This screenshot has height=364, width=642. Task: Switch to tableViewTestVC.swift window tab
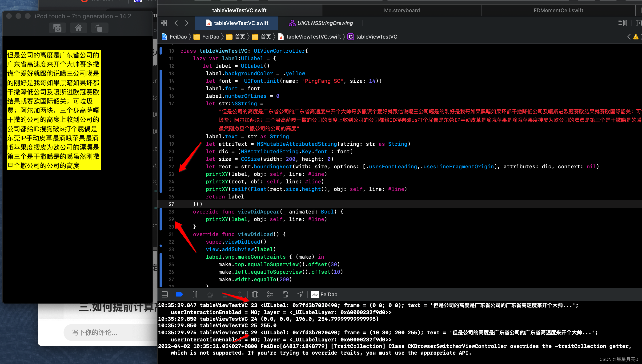pyautogui.click(x=239, y=11)
